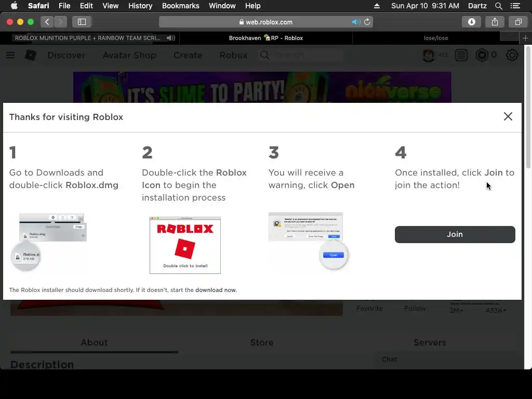Open the Safari menu
Viewport: 532px width, 399px height.
(38, 6)
